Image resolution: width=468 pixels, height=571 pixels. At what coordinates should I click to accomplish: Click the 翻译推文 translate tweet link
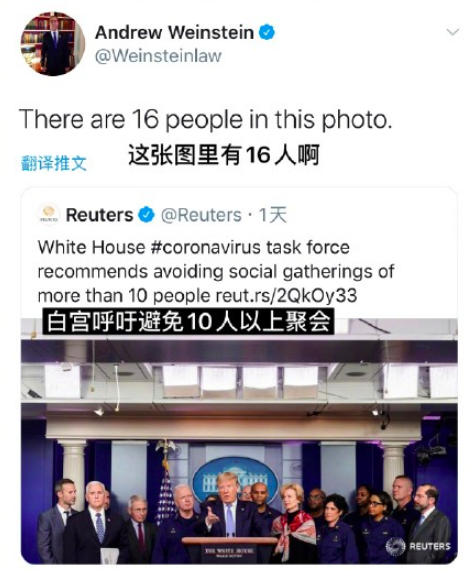tap(54, 163)
